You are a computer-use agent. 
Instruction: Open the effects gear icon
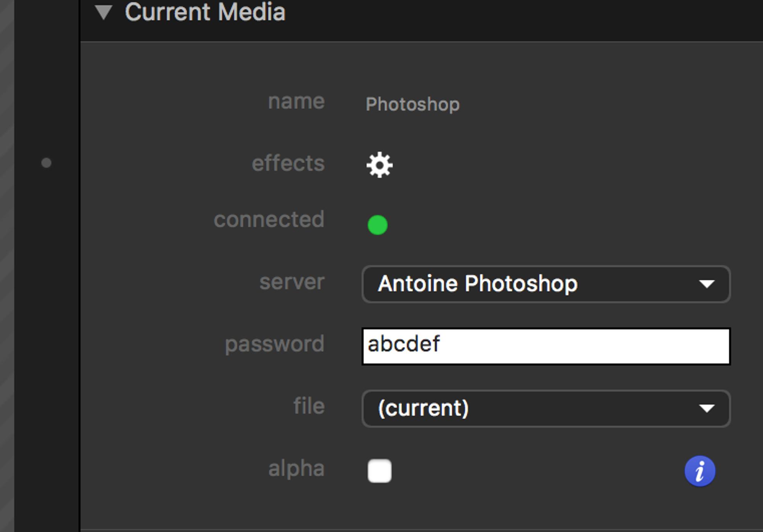point(380,165)
